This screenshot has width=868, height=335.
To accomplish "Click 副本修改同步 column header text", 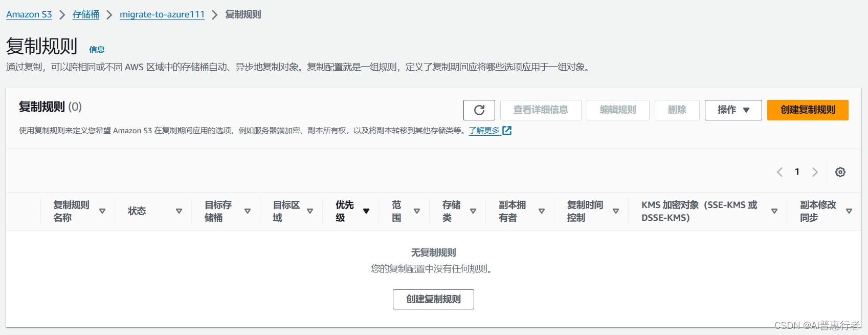I will (818, 211).
